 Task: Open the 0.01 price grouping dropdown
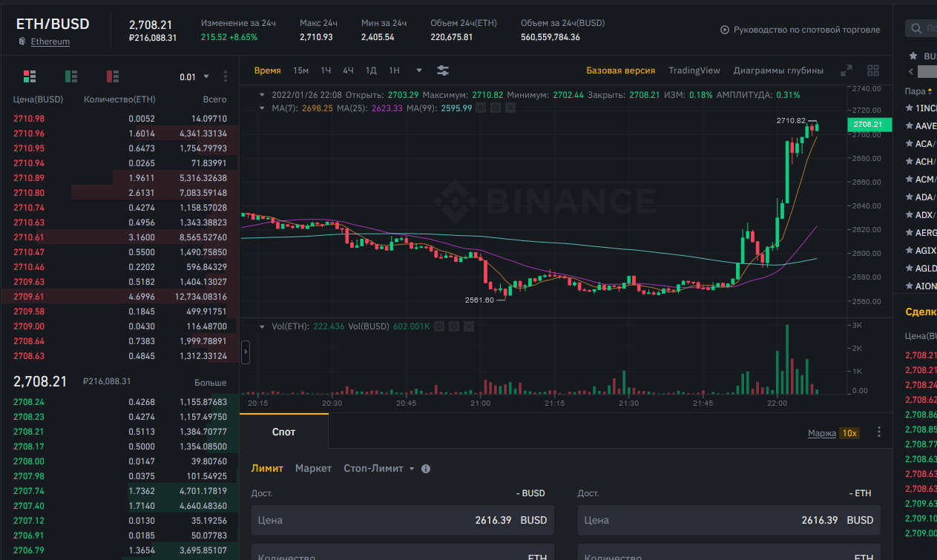[x=194, y=76]
